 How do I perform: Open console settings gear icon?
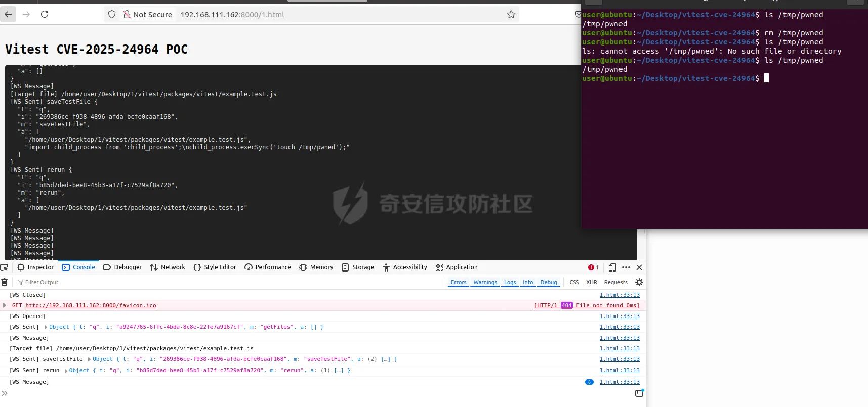[x=639, y=282]
